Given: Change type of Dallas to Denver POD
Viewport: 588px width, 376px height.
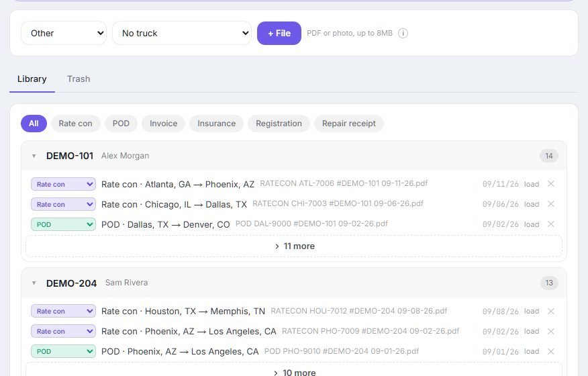Looking at the screenshot, I should 63,224.
